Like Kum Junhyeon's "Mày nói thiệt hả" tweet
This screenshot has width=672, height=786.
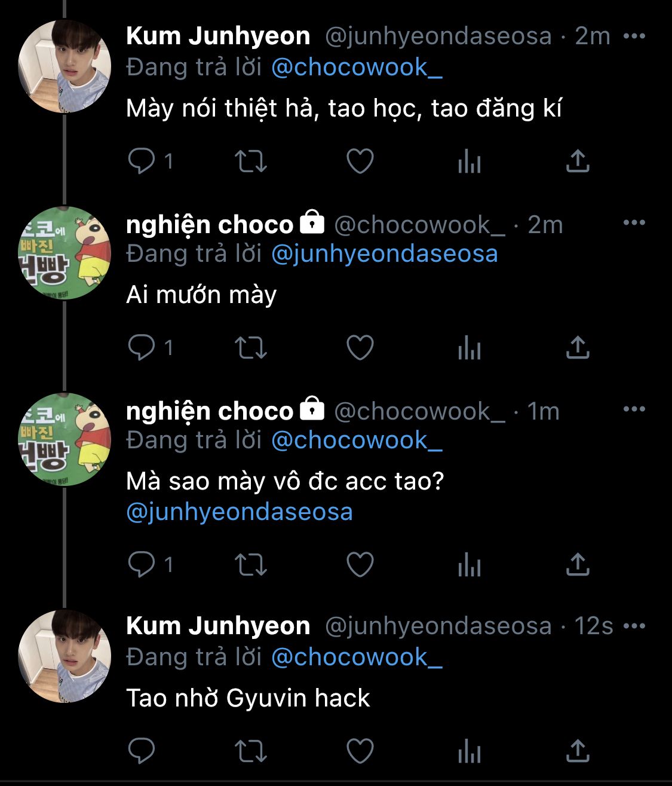pyautogui.click(x=360, y=161)
